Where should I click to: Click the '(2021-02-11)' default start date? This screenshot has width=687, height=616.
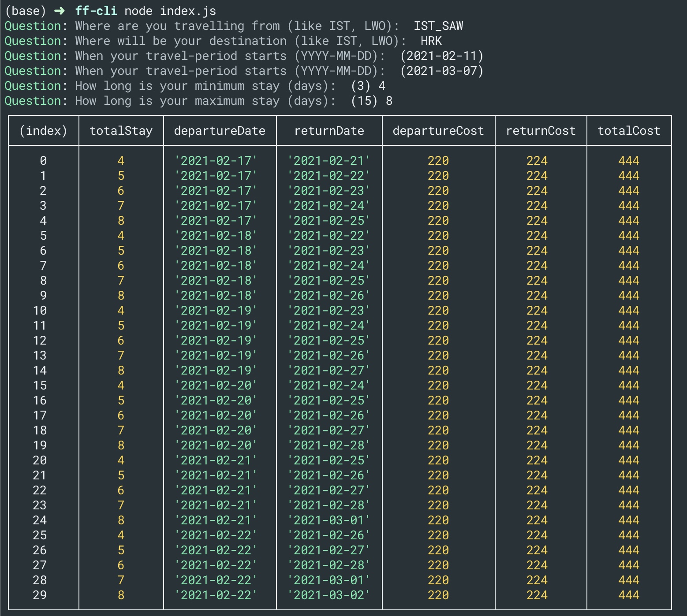[442, 56]
